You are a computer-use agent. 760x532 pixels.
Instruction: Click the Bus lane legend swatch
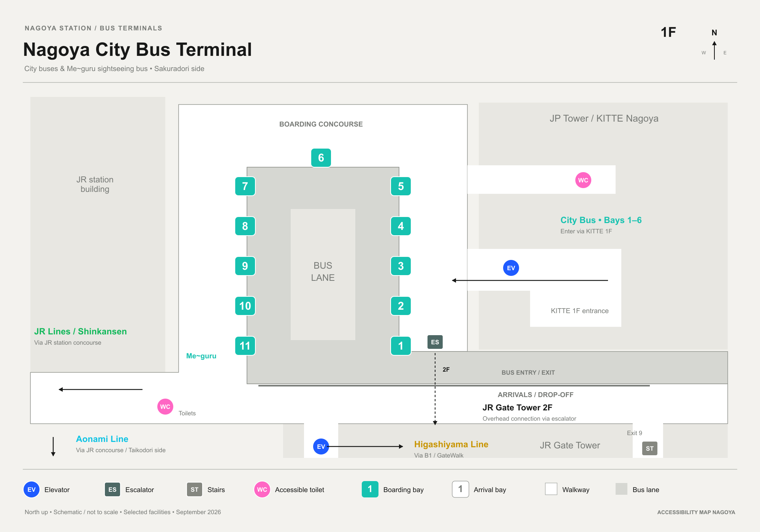[621, 489]
